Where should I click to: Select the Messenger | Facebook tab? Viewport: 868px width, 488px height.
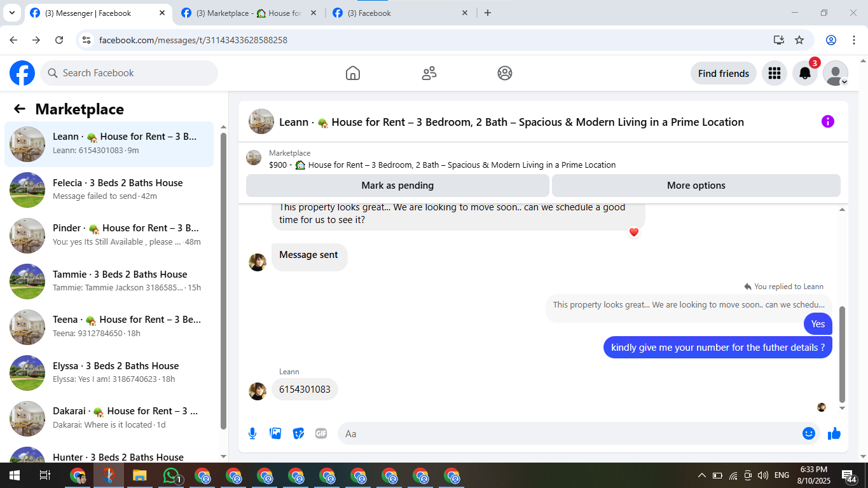(98, 13)
